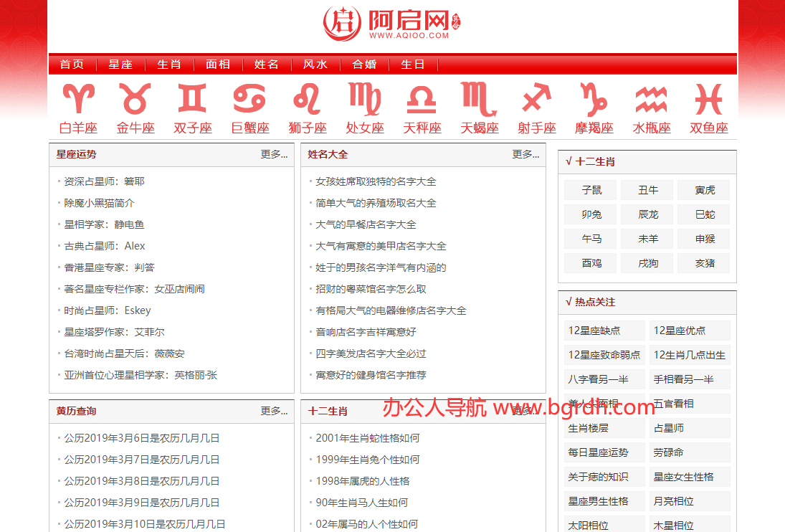Screen dimensions: 785x532
Task: Click the Aries 白羊座 zodiac icon
Action: [x=78, y=99]
